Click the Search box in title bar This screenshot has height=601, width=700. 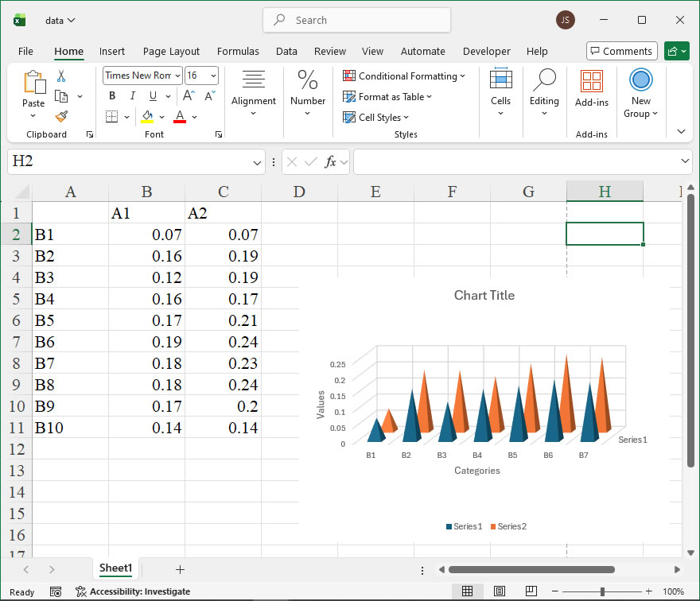(356, 21)
